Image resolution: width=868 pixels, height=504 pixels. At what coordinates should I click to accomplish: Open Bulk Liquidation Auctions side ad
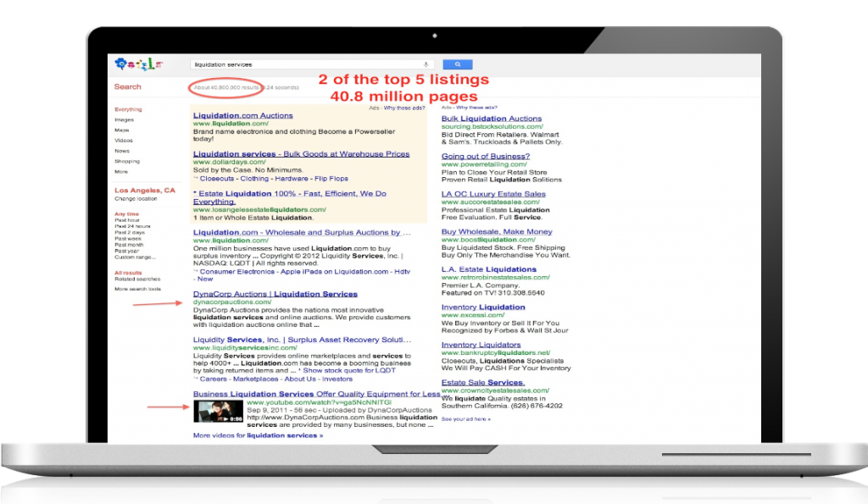[x=492, y=119]
